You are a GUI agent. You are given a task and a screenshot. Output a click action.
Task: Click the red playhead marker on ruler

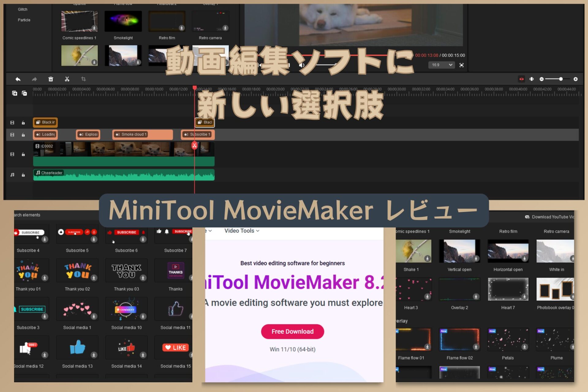pos(194,88)
